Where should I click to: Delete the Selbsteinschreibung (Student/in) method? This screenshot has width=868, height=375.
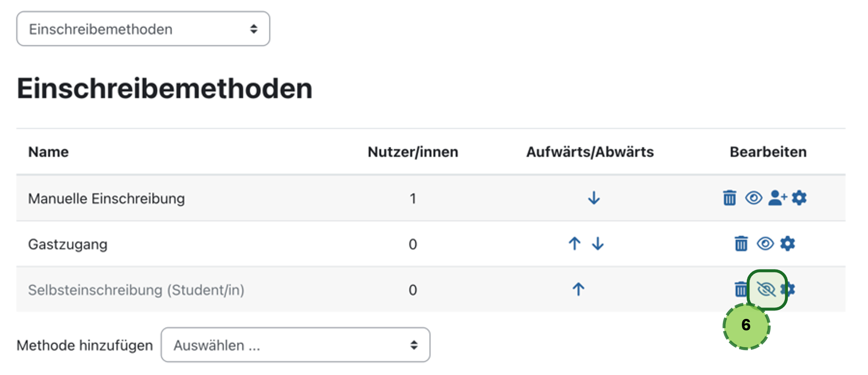pyautogui.click(x=741, y=289)
